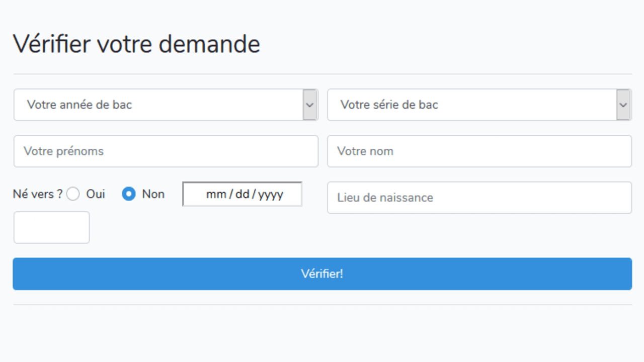Image resolution: width=644 pixels, height=362 pixels.
Task: Click into the "Votre nom" field
Action: (x=479, y=151)
